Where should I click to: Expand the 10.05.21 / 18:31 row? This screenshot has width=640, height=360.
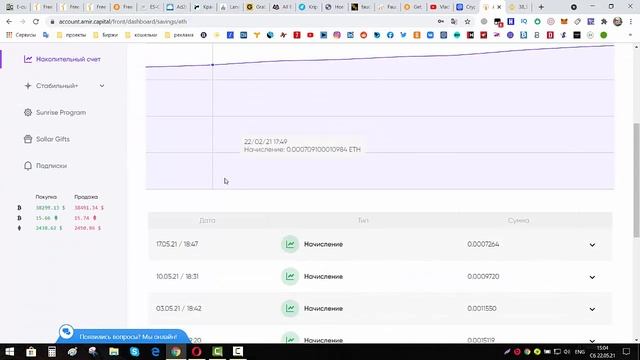click(x=592, y=277)
